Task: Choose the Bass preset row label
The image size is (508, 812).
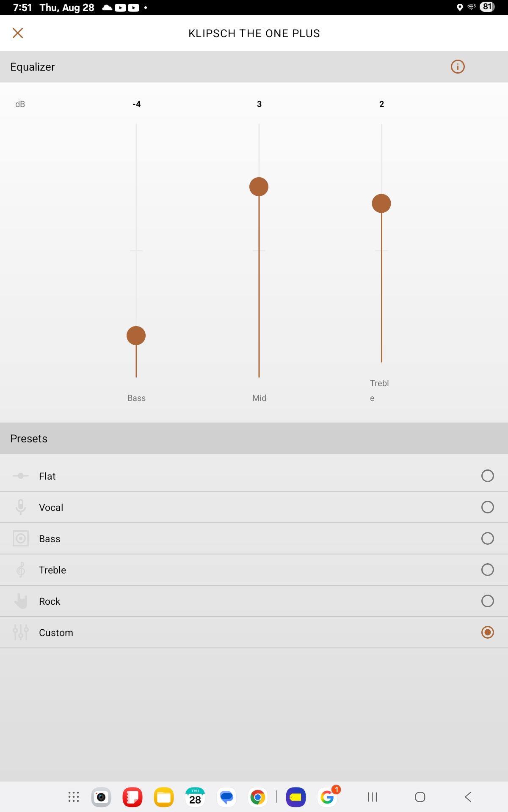Action: pos(50,539)
